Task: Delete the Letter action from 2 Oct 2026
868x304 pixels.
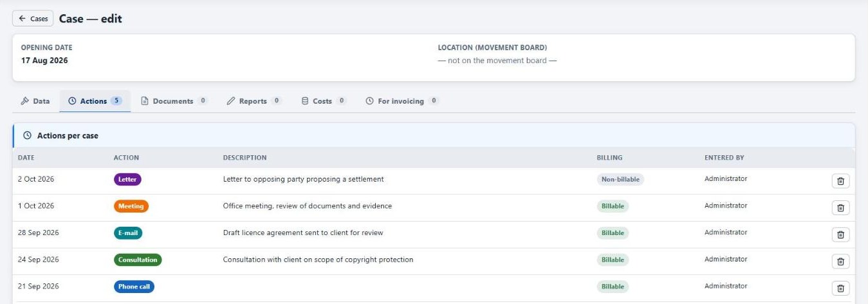Action: [x=840, y=181]
